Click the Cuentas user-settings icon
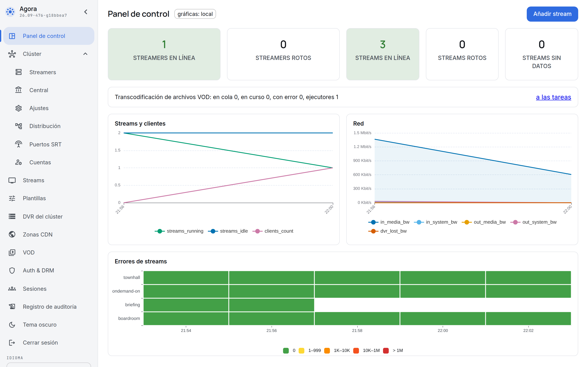Viewport: 588px width, 367px height. coord(18,162)
